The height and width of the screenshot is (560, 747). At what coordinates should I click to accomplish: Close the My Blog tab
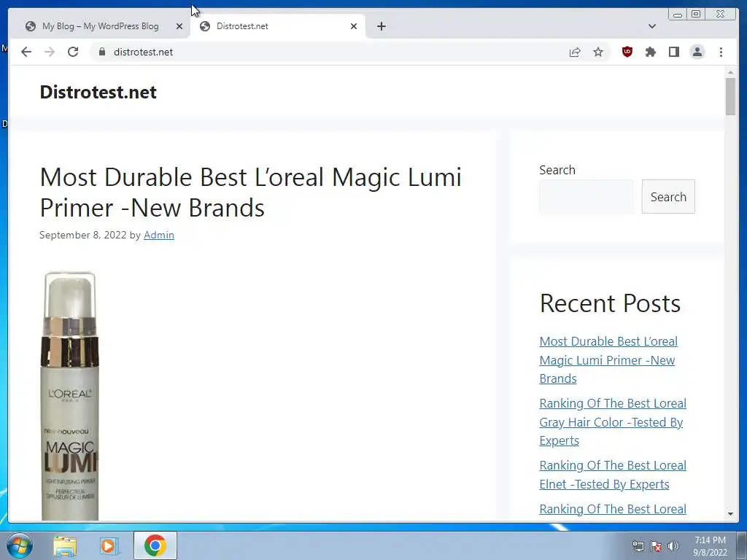click(x=179, y=26)
